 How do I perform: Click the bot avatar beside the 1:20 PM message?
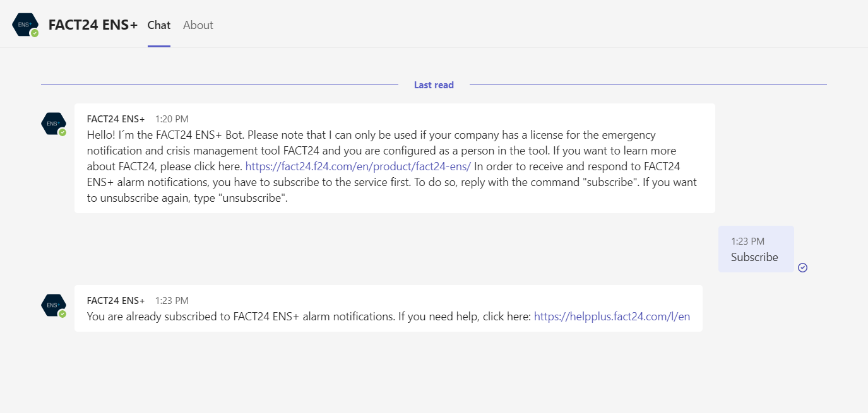pos(53,123)
